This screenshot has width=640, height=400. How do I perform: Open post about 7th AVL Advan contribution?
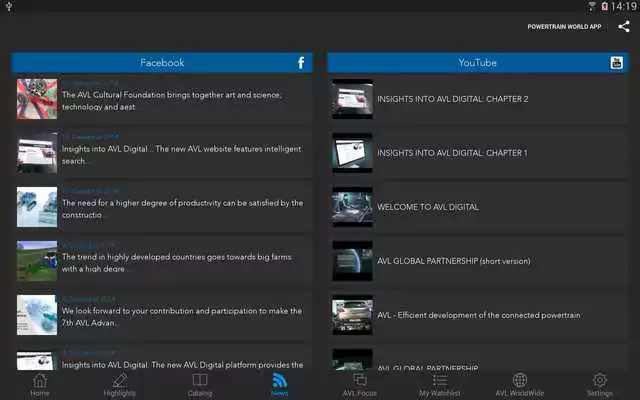[162, 315]
